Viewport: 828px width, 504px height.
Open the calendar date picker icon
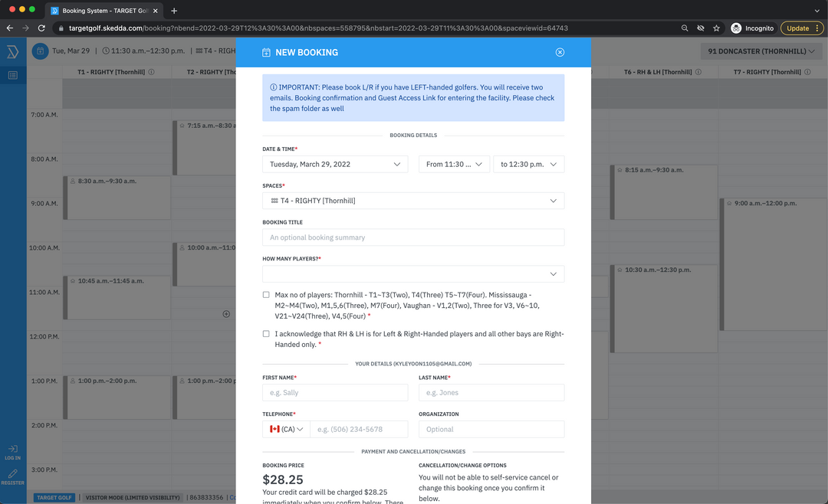pyautogui.click(x=40, y=51)
